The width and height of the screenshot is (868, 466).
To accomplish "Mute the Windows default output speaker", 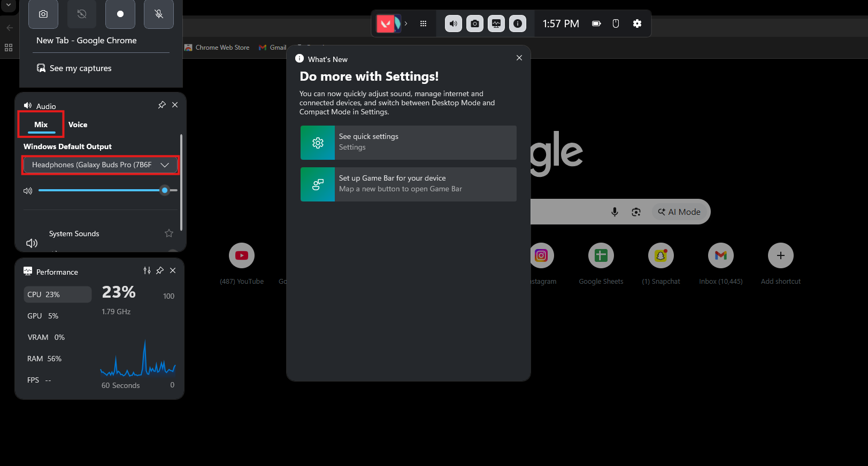I will click(x=28, y=191).
